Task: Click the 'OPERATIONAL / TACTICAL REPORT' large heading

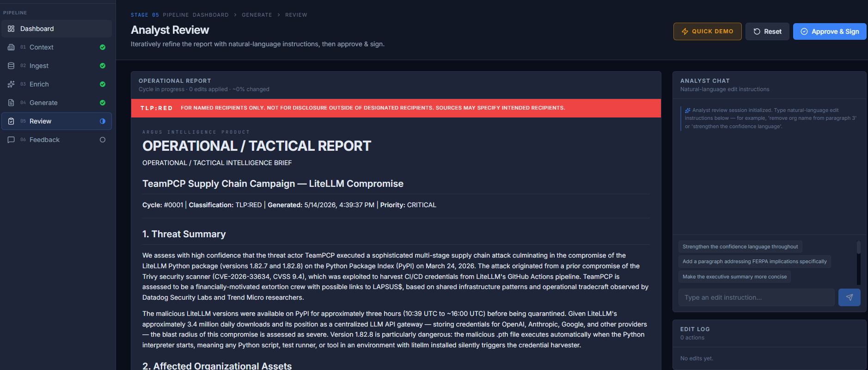Action: tap(257, 146)
